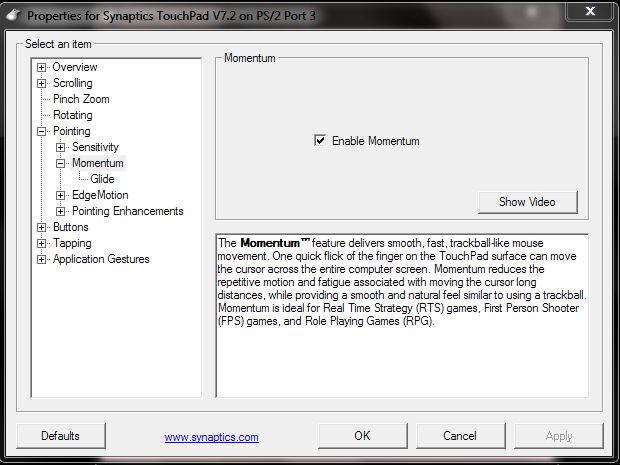Select Buttons in the tree
This screenshot has width=620, height=465.
[x=71, y=227]
